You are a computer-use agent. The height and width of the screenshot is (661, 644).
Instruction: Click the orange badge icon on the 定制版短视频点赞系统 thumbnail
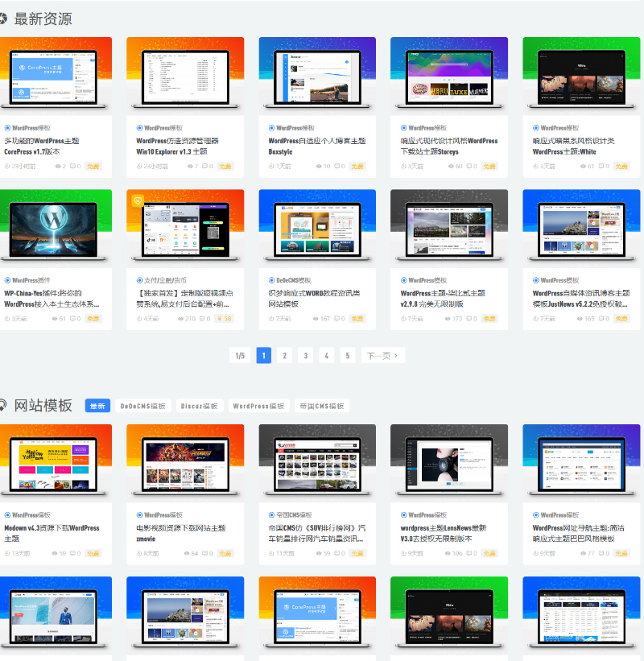pyautogui.click(x=138, y=200)
